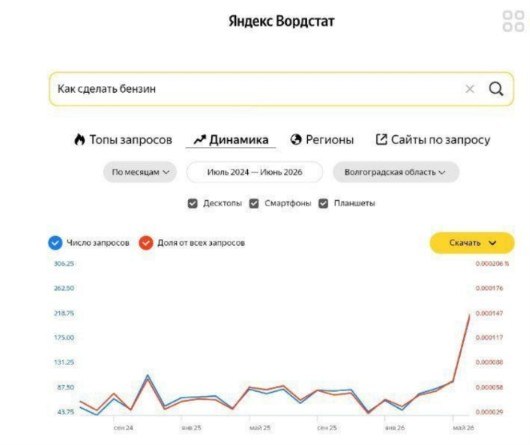Click the globe icon beside Регионы
Screen dimensions: 530x445
[x=296, y=139]
